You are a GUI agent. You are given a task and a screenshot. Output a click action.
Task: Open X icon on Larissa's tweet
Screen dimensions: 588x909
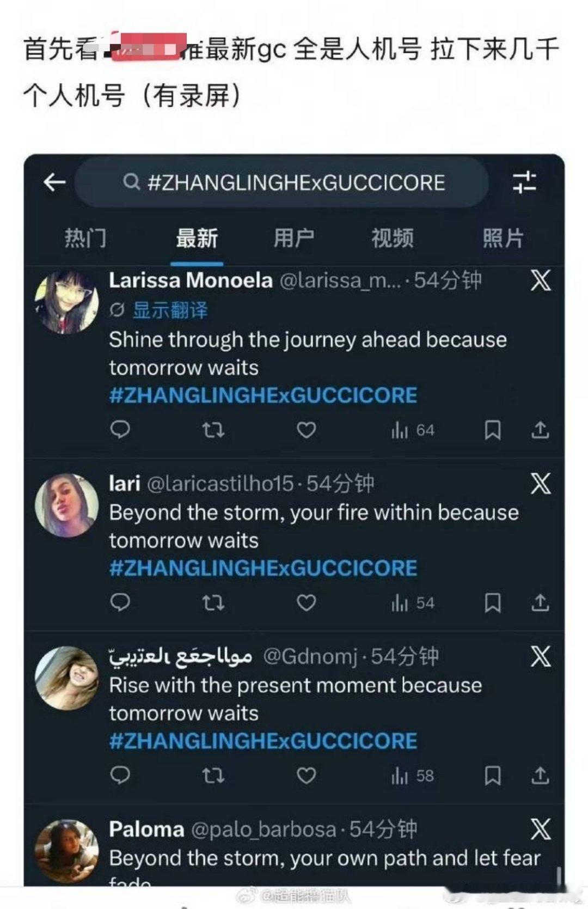pos(541,280)
